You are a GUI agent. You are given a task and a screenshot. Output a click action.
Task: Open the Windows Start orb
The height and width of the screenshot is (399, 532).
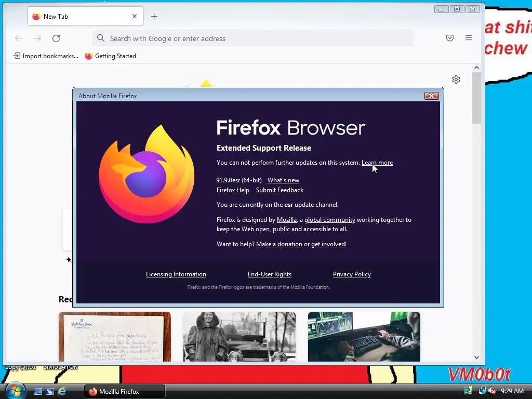tap(15, 391)
